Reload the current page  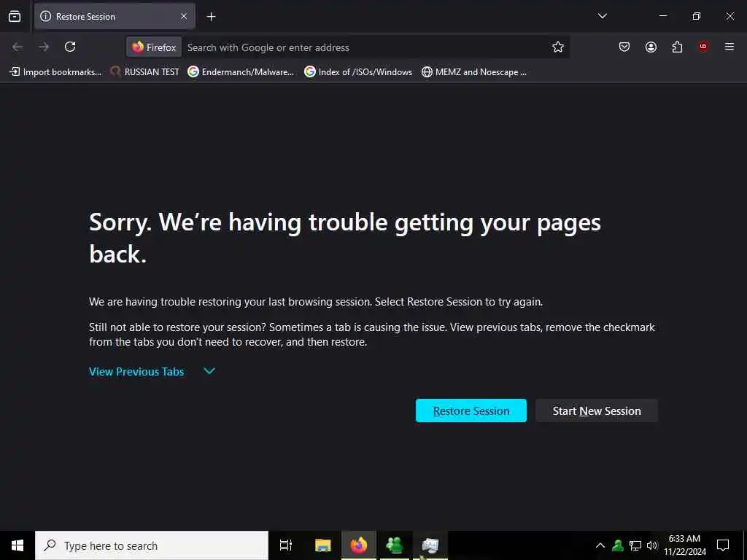pyautogui.click(x=70, y=47)
